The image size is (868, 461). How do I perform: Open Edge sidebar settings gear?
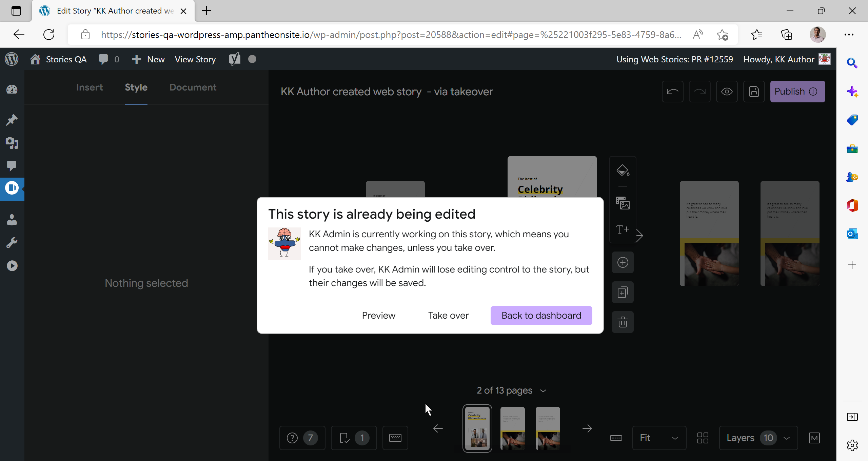tap(852, 445)
